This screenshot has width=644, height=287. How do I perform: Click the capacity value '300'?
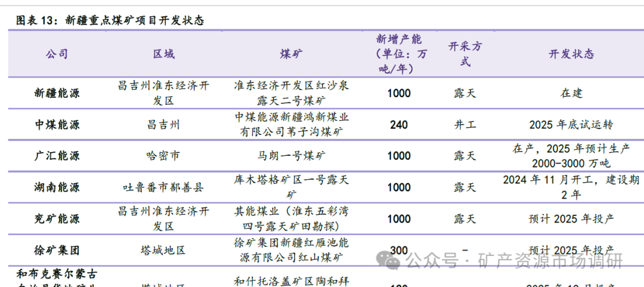[x=399, y=250]
